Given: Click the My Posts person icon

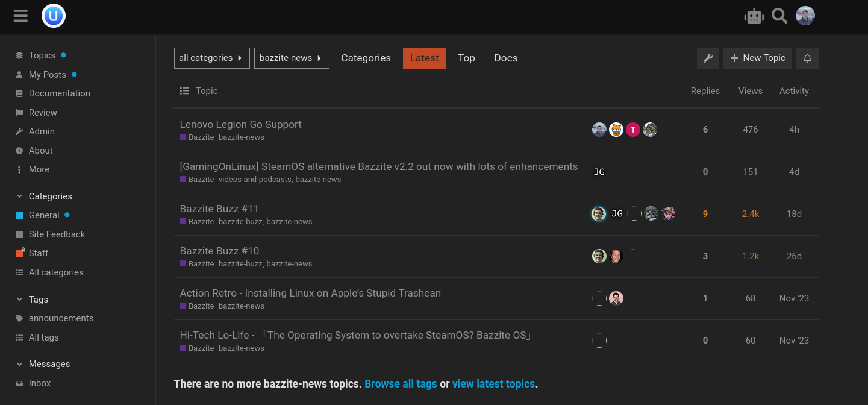Looking at the screenshot, I should (19, 75).
